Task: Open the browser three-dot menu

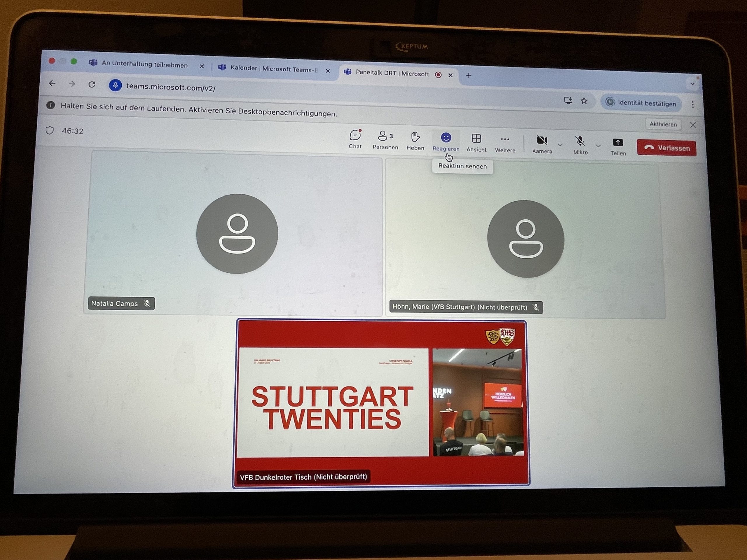Action: [693, 105]
